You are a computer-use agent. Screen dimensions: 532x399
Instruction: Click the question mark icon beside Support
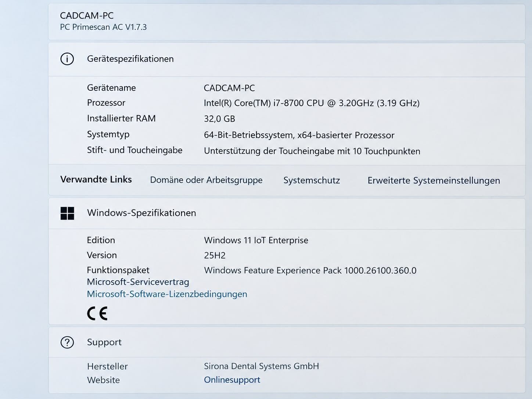tap(67, 342)
